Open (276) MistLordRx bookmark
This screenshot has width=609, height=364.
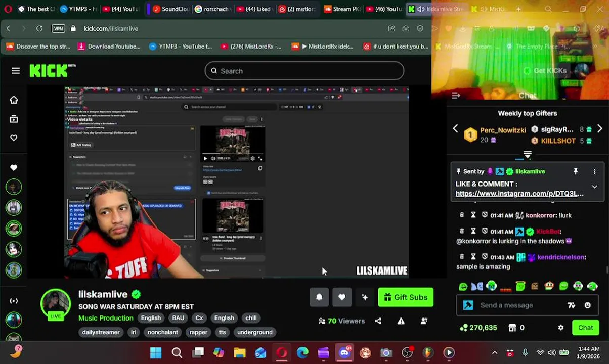(251, 47)
